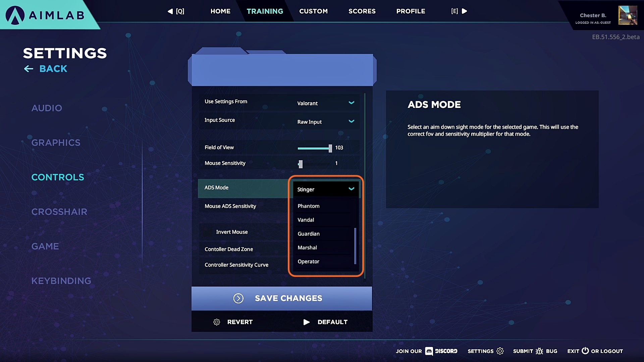Click the left arrow [Q] navigation icon
Image resolution: width=644 pixels, height=362 pixels.
click(170, 11)
